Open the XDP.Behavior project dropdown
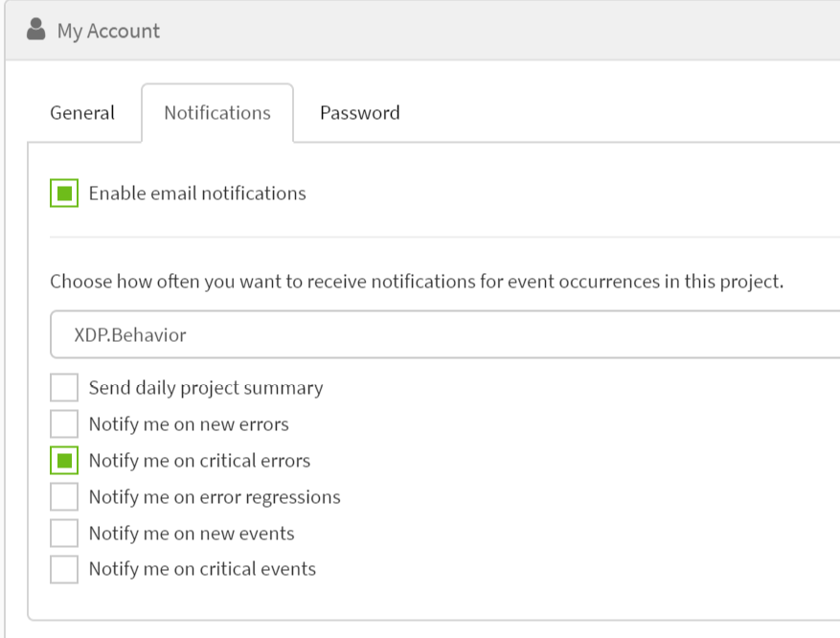 point(444,334)
